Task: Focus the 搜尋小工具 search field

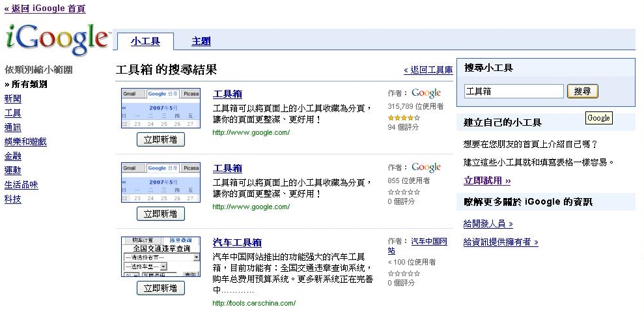Action: tap(514, 91)
